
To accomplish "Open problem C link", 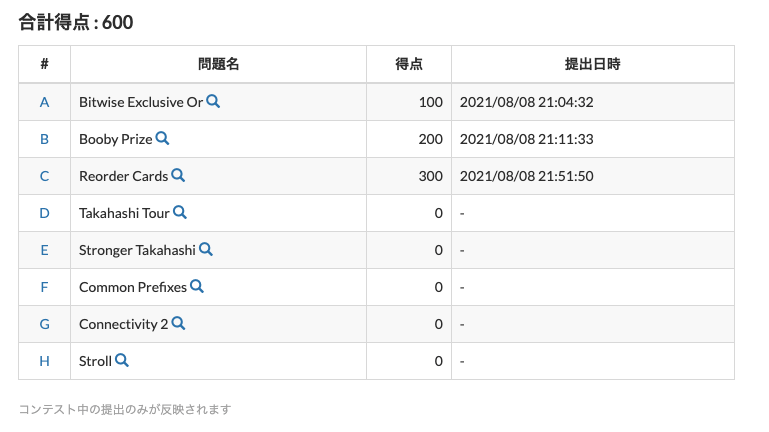I will [x=44, y=176].
